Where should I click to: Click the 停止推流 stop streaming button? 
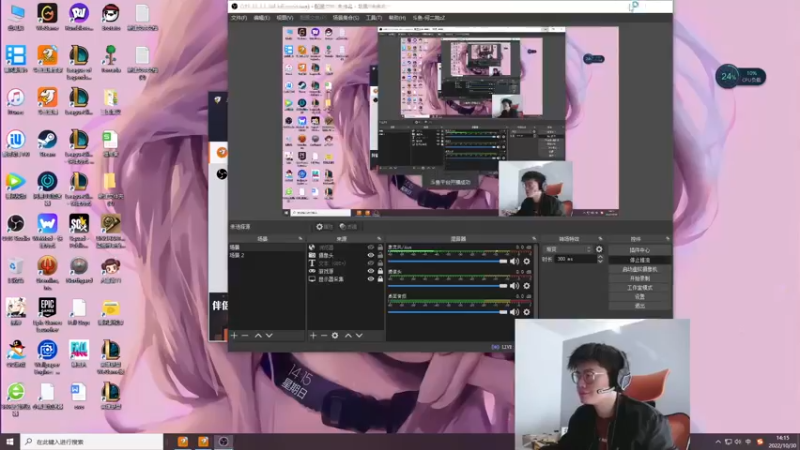pyautogui.click(x=640, y=260)
